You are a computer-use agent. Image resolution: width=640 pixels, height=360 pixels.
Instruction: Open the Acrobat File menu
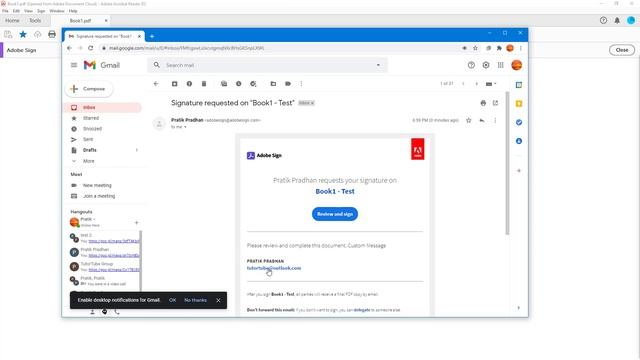[x=5, y=11]
